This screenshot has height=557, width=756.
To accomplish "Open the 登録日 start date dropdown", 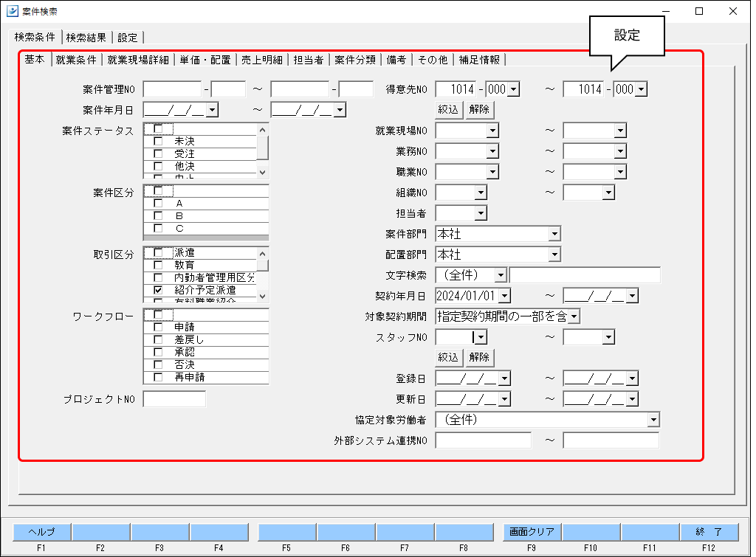I will [504, 378].
